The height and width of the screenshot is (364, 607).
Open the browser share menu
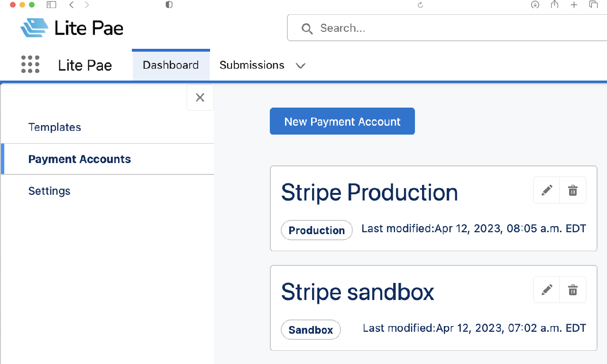554,5
